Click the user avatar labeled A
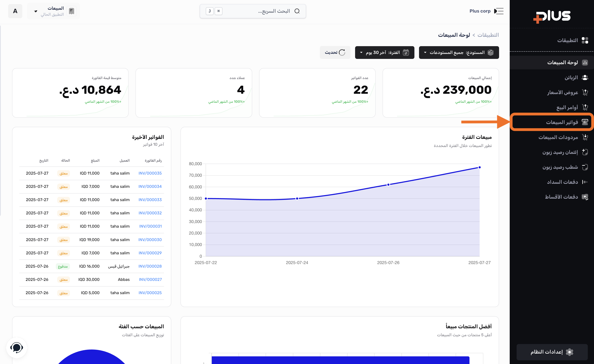 [x=15, y=11]
